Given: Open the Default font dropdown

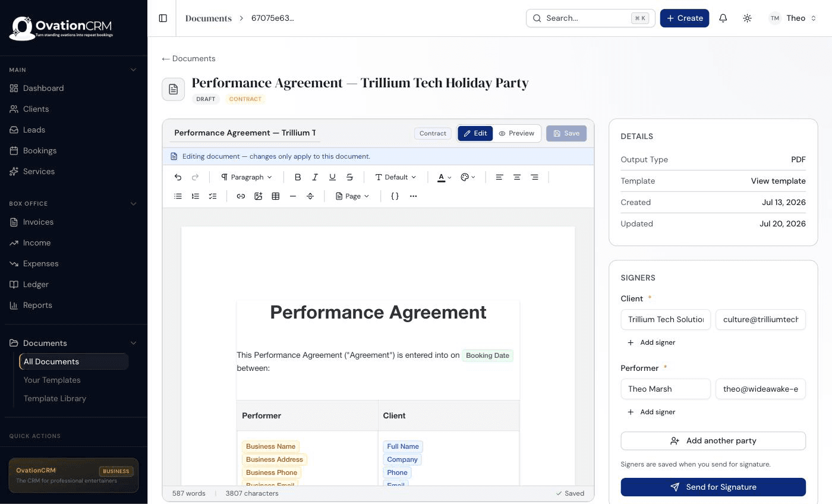Looking at the screenshot, I should click(396, 177).
